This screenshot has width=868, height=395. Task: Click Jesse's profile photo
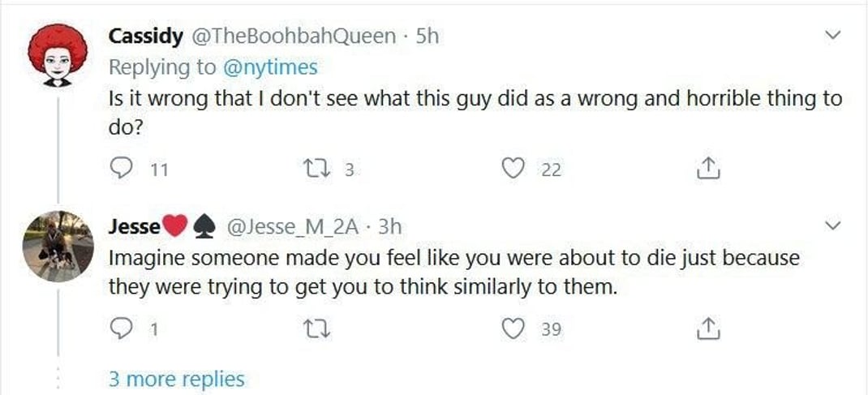(57, 245)
